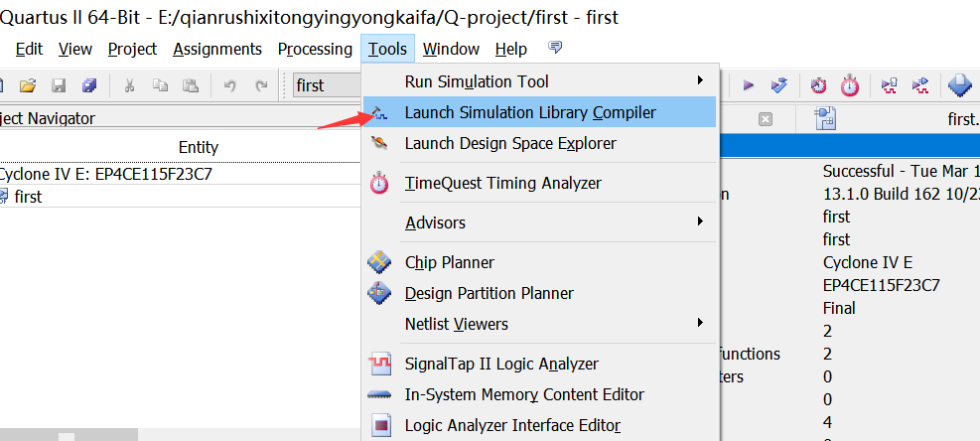Click the RTL Simulation toolbar icon
Image resolution: width=980 pixels, height=441 pixels.
(x=890, y=85)
